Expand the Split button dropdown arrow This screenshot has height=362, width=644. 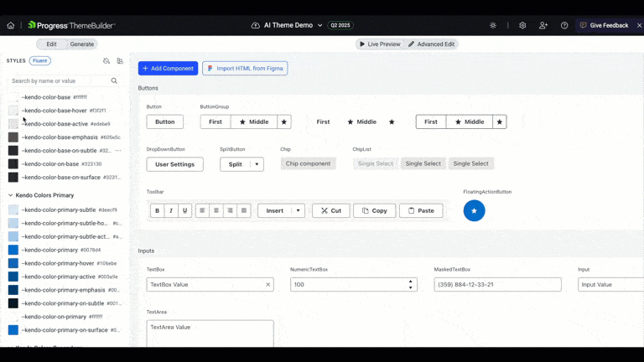[x=256, y=164]
